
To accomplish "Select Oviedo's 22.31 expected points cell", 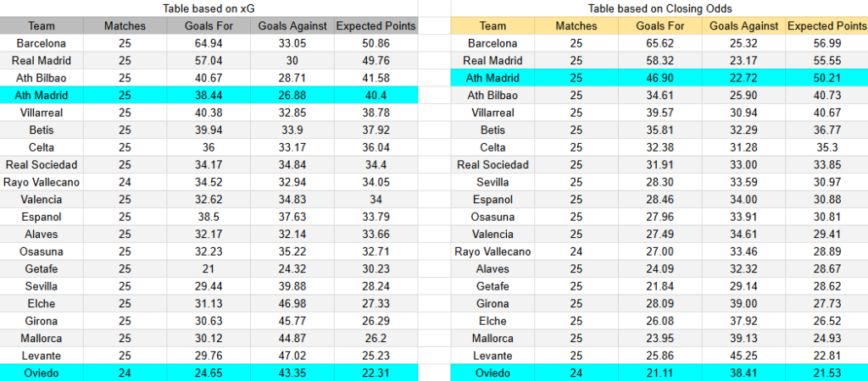I will pos(376,373).
